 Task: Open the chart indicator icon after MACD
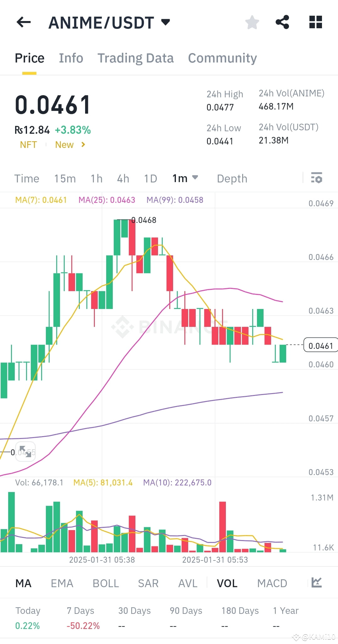[x=316, y=582]
